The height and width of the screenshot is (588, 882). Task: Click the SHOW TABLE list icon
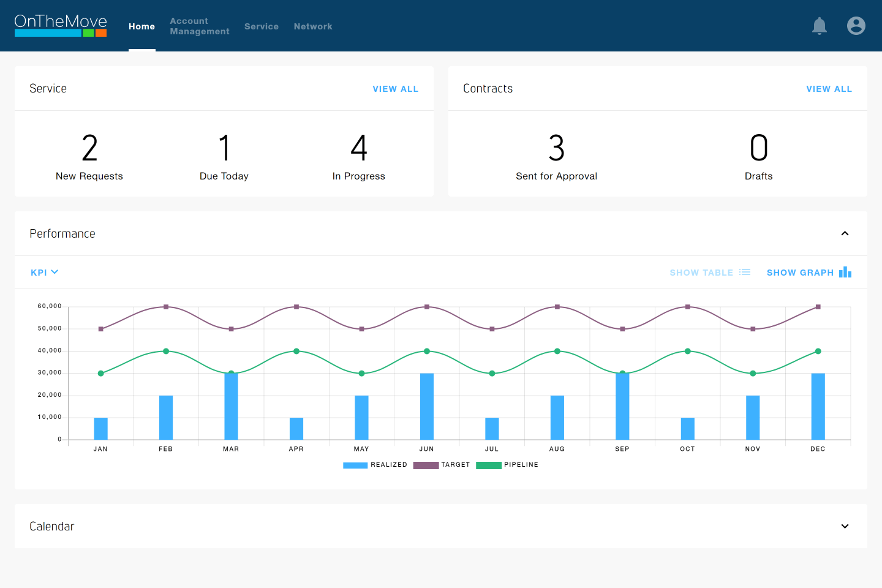point(745,272)
